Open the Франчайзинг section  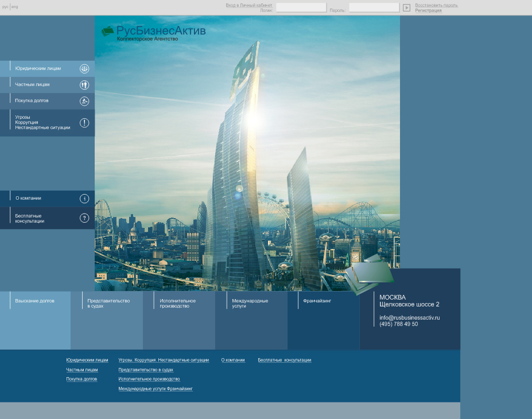[x=317, y=301]
